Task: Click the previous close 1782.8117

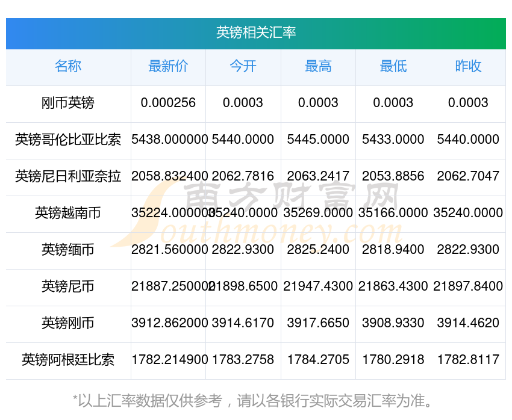Action: [x=468, y=360]
